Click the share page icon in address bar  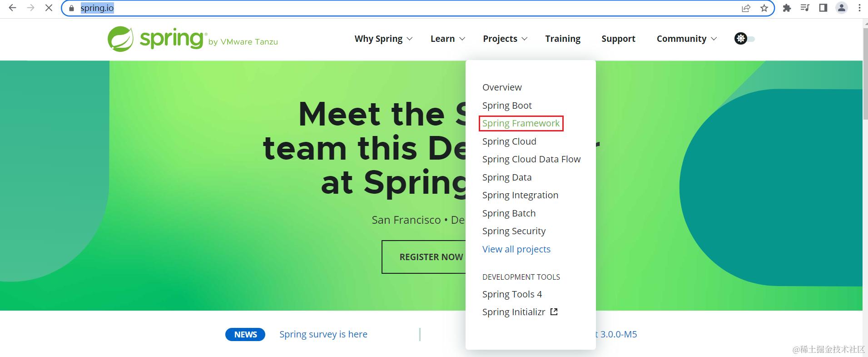tap(746, 8)
